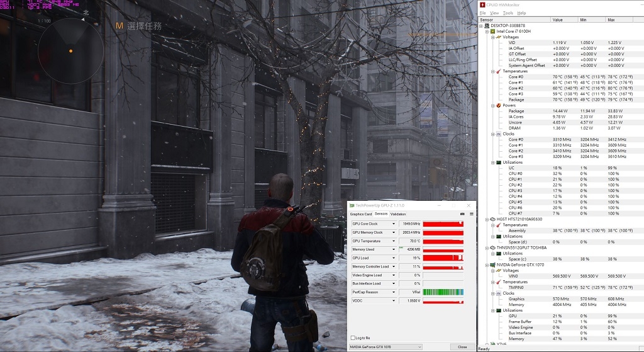The height and width of the screenshot is (352, 644).
Task: Click the 70.0 °C GPU Temperature value
Action: pyautogui.click(x=410, y=241)
